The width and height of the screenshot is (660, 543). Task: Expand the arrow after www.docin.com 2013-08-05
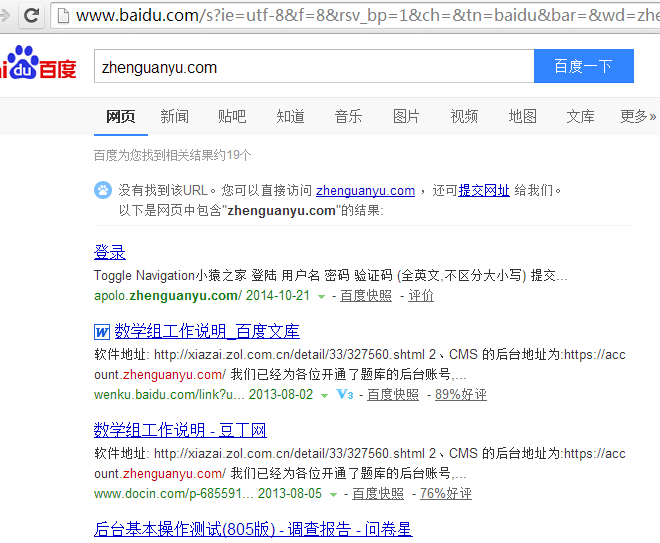(x=333, y=495)
